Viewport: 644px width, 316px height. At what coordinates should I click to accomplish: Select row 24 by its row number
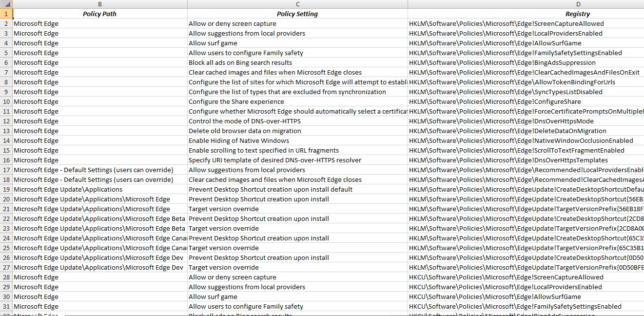pos(6,238)
